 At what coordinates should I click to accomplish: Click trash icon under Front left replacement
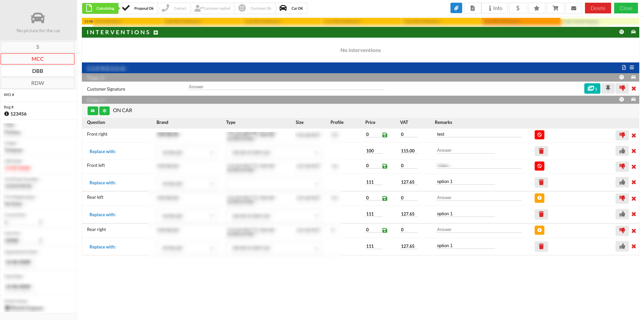tap(541, 182)
